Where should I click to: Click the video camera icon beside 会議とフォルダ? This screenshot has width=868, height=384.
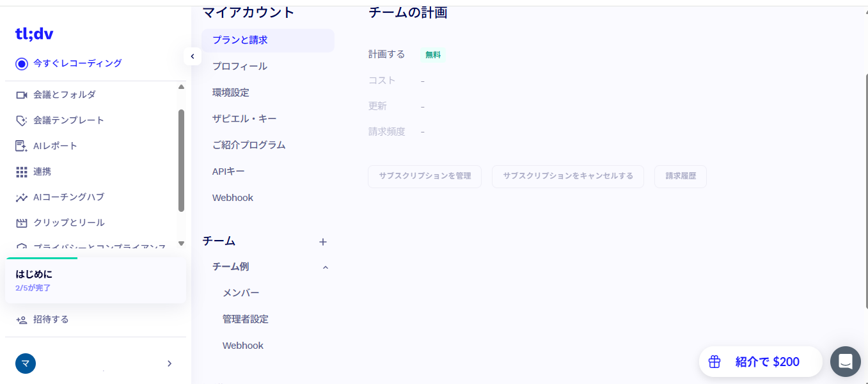[x=22, y=95]
